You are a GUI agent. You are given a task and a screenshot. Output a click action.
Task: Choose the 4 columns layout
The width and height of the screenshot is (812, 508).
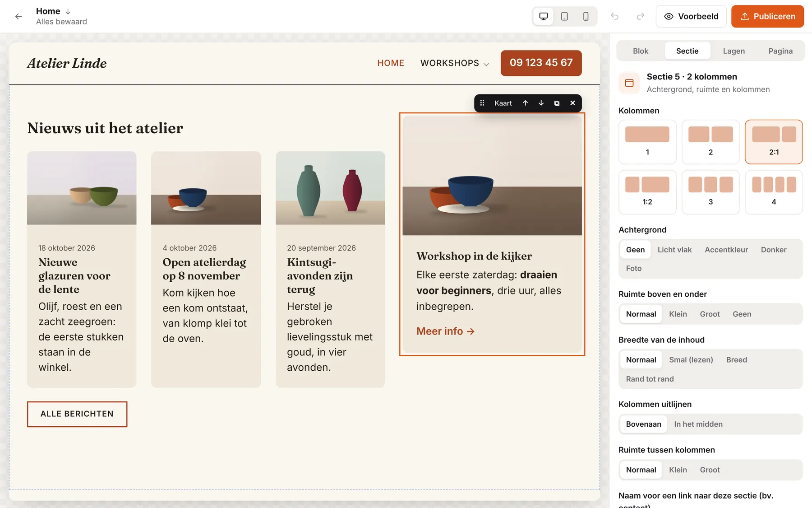tap(774, 192)
